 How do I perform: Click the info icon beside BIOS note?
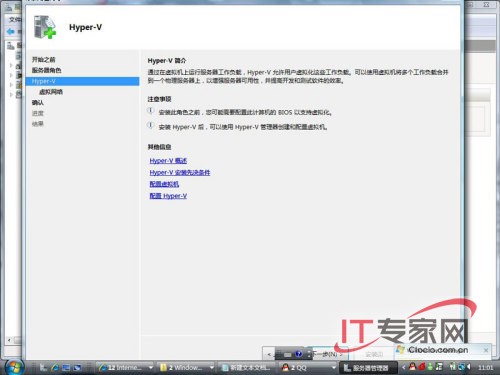(150, 111)
